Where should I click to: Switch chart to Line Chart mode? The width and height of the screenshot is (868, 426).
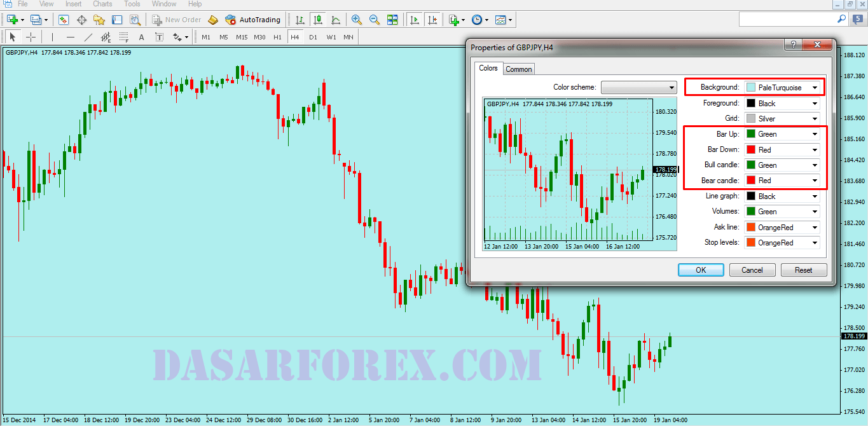click(335, 20)
